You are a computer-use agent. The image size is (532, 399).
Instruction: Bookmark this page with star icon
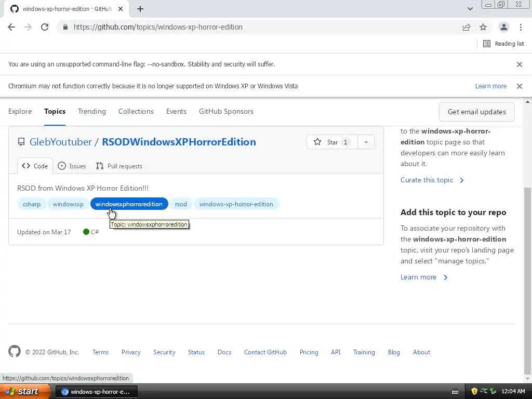(x=483, y=27)
